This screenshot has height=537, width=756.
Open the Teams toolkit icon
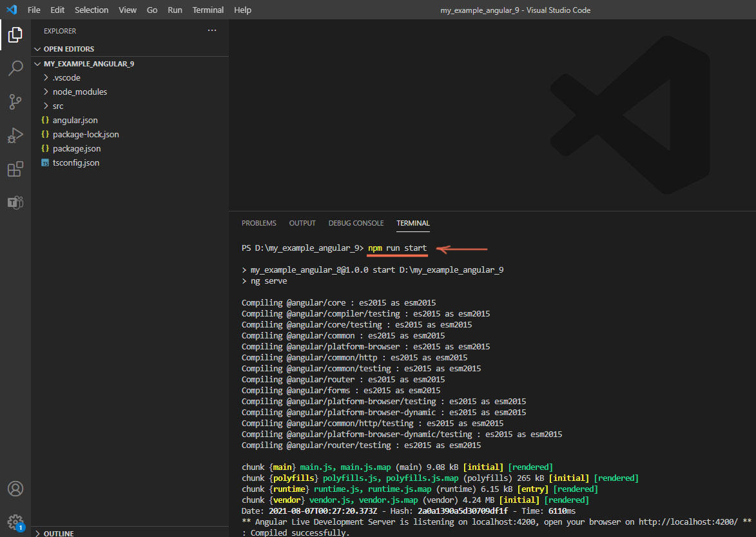(x=15, y=202)
